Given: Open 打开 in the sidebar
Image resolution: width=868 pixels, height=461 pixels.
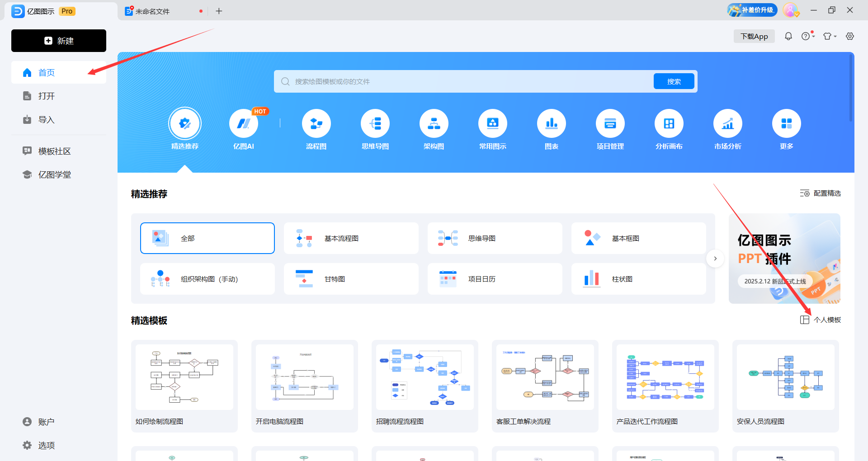Looking at the screenshot, I should (x=59, y=96).
